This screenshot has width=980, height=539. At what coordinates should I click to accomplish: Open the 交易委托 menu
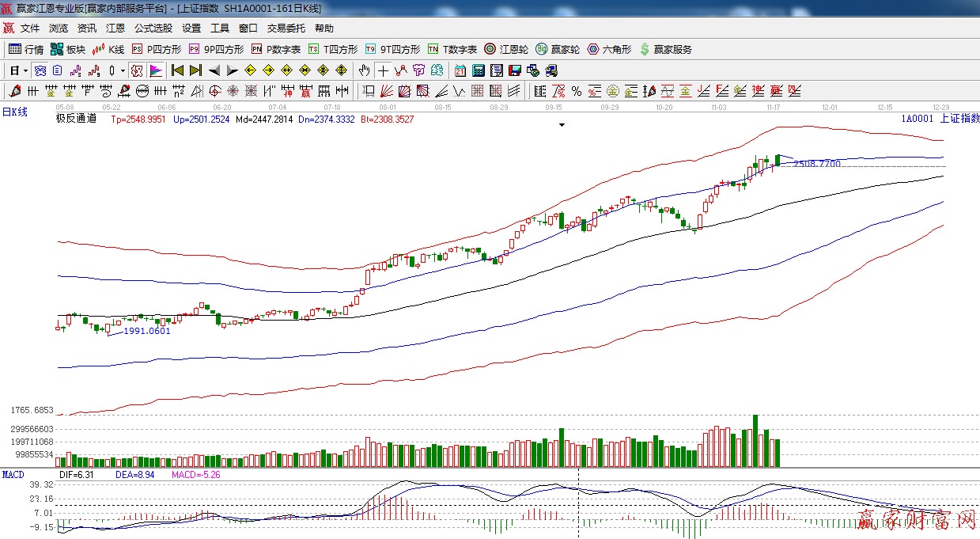[286, 28]
